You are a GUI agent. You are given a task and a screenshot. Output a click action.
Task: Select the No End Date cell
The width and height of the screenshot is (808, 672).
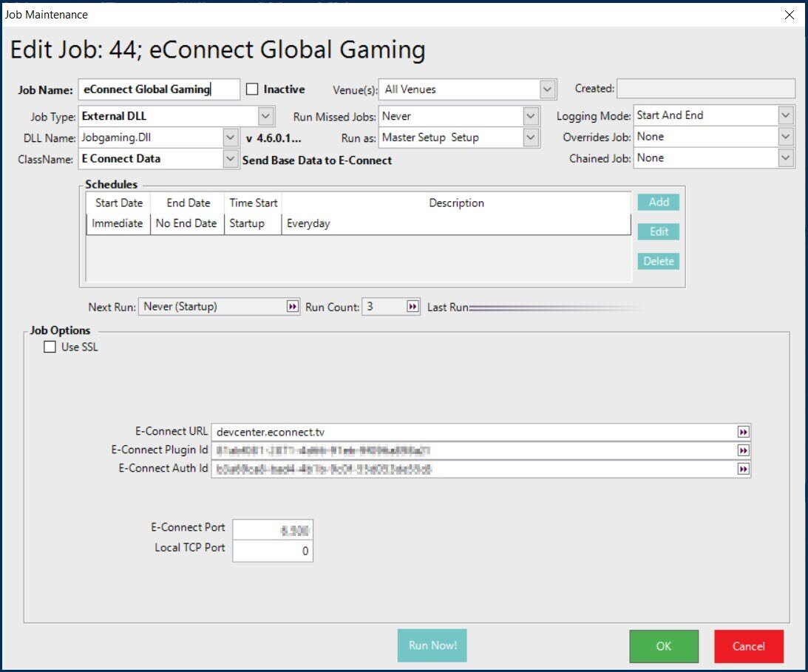(x=186, y=224)
